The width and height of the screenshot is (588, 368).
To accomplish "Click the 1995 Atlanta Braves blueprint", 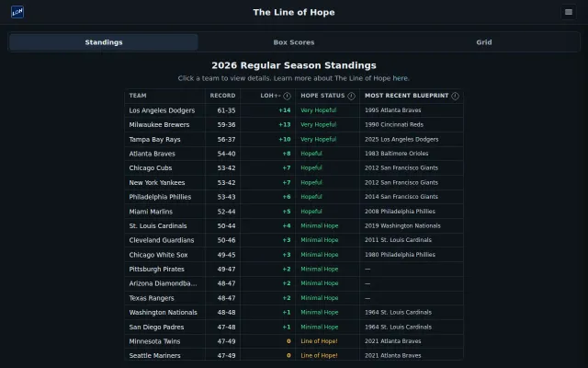I will (392, 110).
